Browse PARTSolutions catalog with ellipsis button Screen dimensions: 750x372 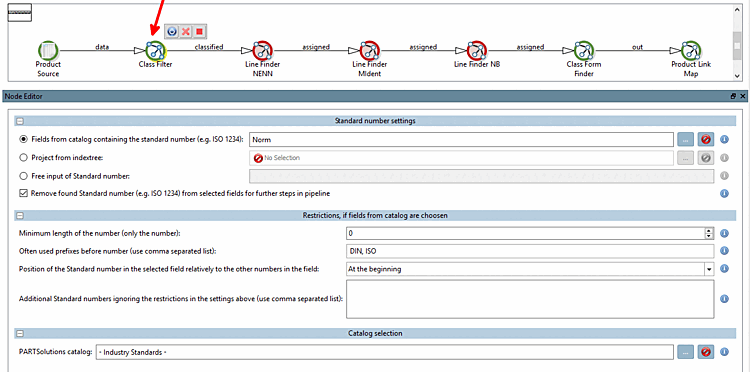685,352
